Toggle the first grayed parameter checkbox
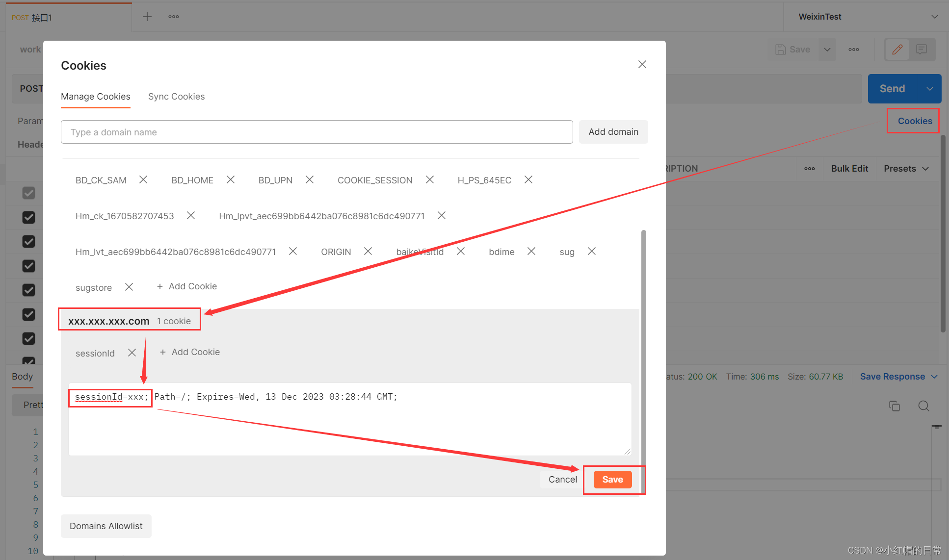Image resolution: width=949 pixels, height=560 pixels. [x=29, y=193]
